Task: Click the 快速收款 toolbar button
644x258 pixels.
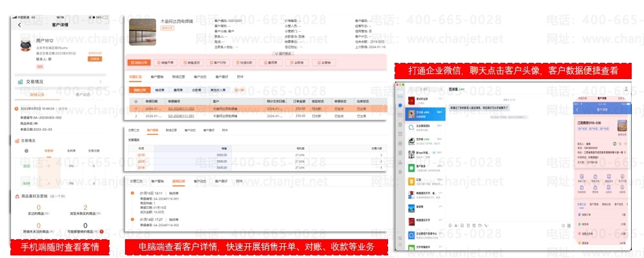Action: (244, 63)
